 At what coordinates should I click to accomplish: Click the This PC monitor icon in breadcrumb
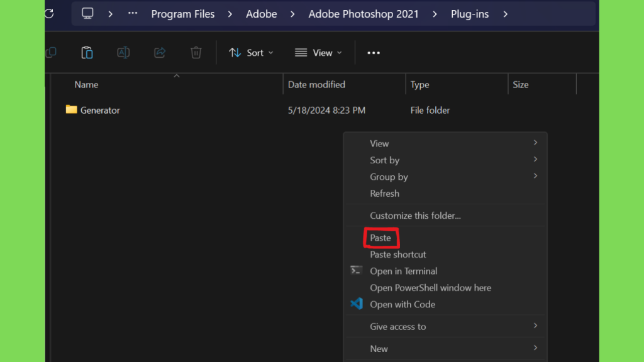pos(87,14)
